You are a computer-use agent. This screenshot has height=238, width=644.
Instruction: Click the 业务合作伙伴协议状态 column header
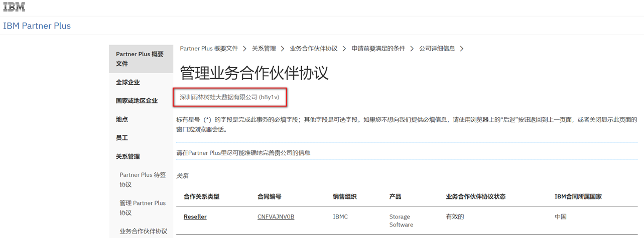[476, 196]
